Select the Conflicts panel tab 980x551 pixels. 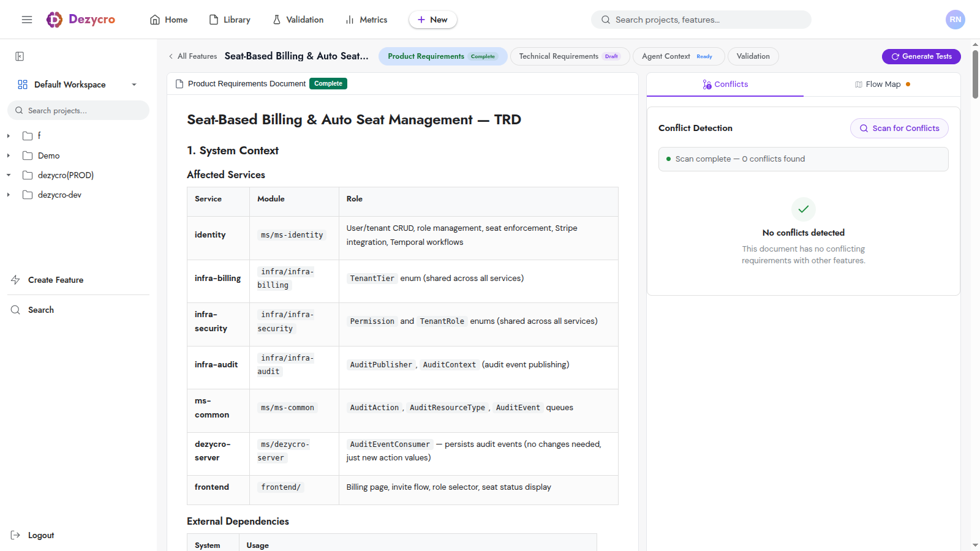[725, 84]
